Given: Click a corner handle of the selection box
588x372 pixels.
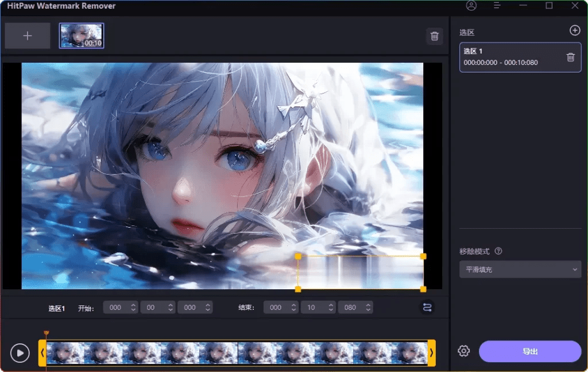Looking at the screenshot, I should [298, 256].
